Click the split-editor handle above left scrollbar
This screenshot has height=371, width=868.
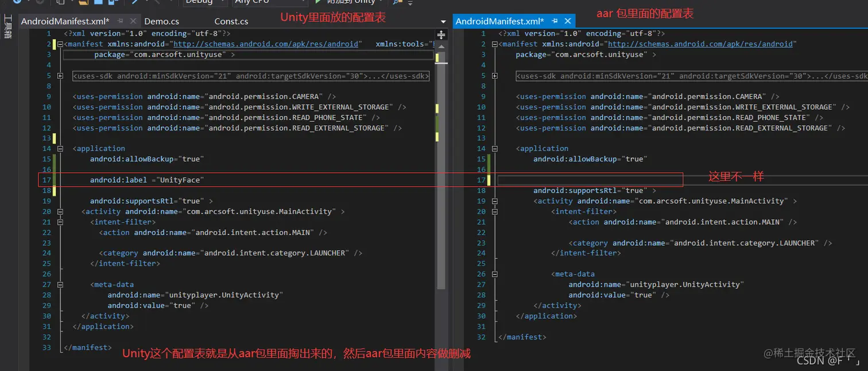point(441,34)
